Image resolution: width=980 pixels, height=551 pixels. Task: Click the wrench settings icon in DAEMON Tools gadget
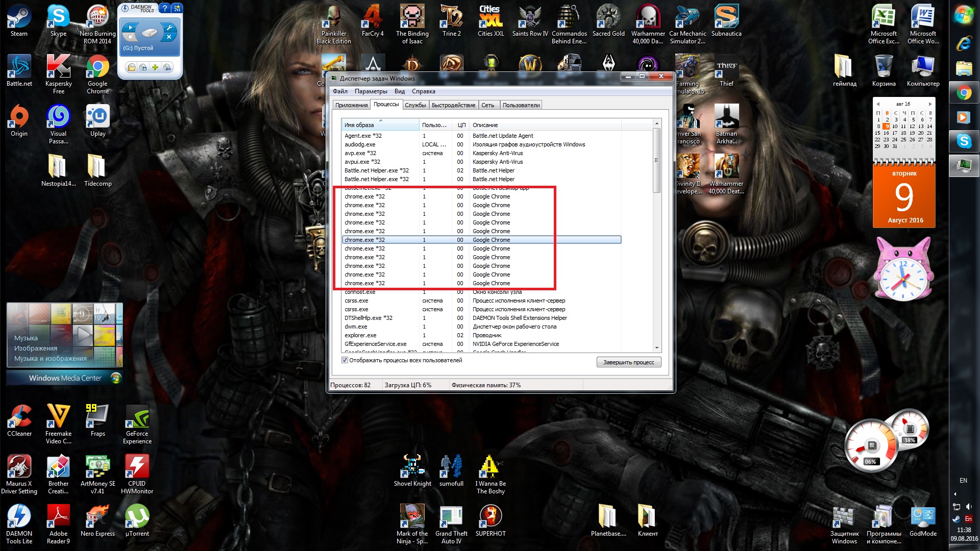point(169,28)
